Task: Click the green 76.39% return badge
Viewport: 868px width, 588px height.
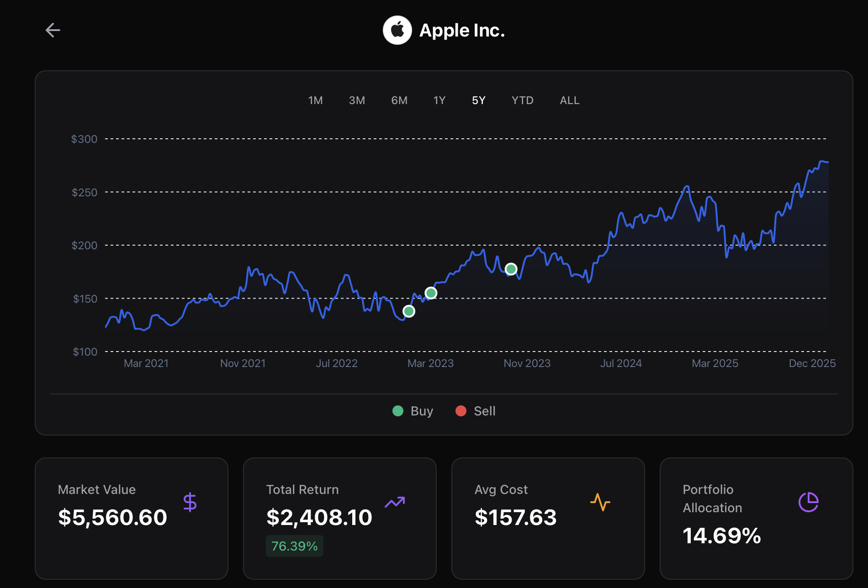Action: coord(294,546)
